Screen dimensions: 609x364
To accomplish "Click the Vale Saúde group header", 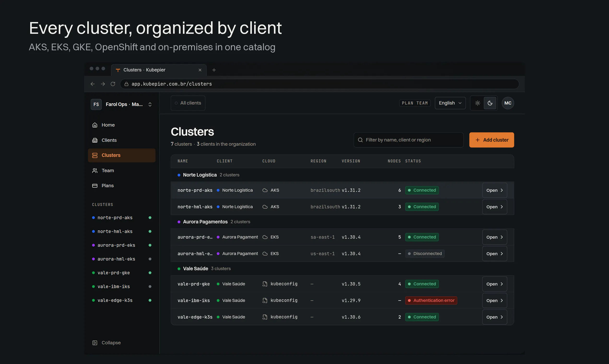I will coord(342,269).
